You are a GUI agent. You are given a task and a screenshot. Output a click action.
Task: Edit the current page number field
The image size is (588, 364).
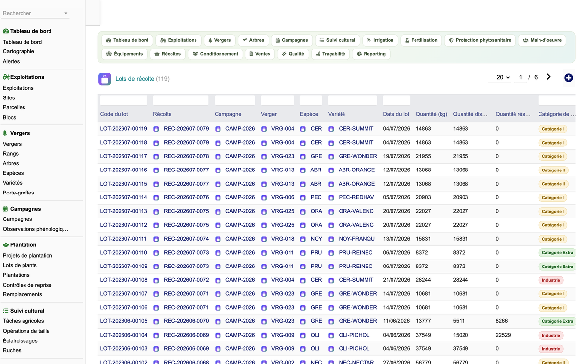(x=521, y=77)
